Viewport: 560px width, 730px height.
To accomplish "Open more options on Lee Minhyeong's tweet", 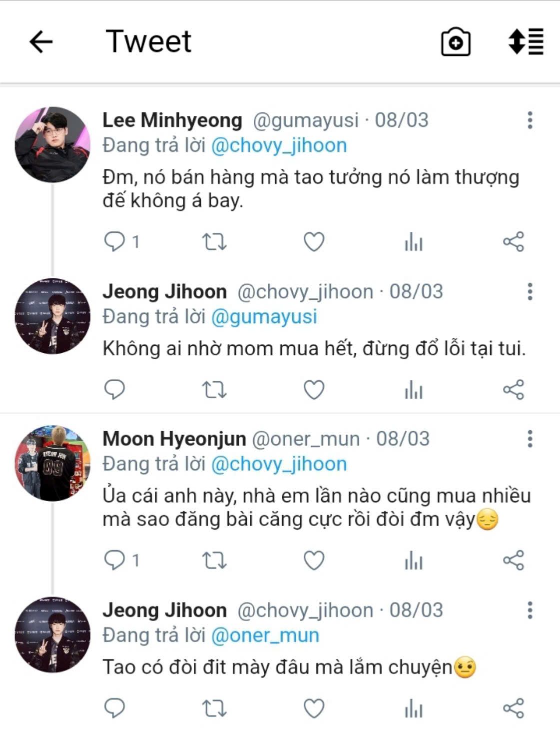I will tap(530, 120).
